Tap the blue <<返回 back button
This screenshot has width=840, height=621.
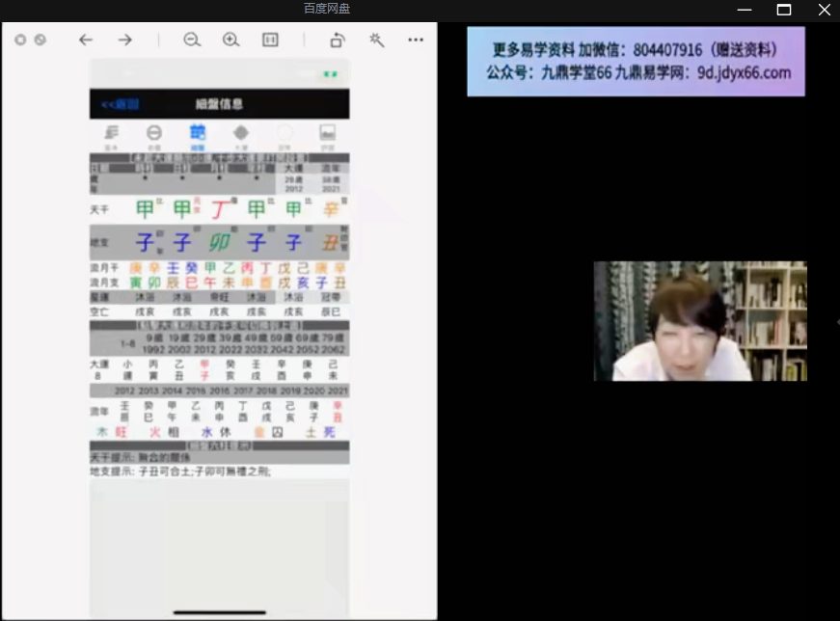point(120,104)
